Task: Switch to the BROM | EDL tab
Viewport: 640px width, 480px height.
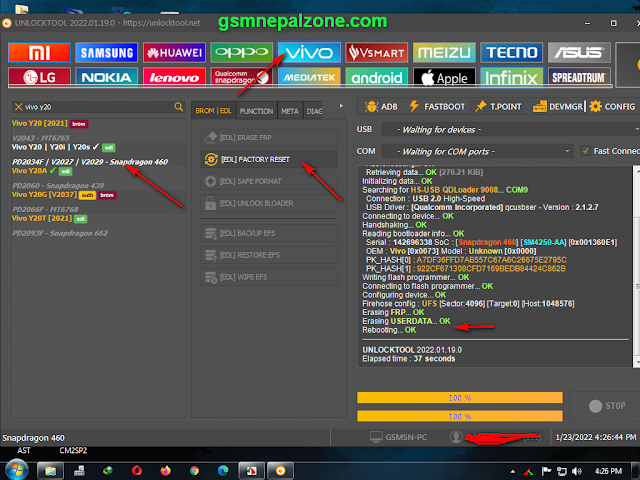Action: 213,111
